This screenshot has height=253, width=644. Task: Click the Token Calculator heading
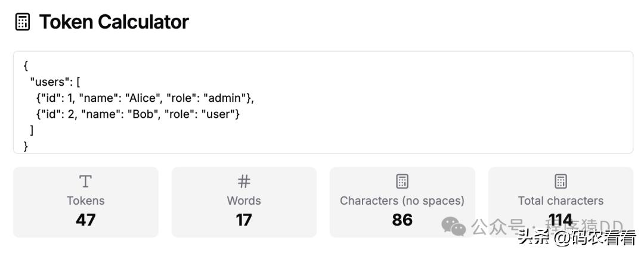(113, 23)
